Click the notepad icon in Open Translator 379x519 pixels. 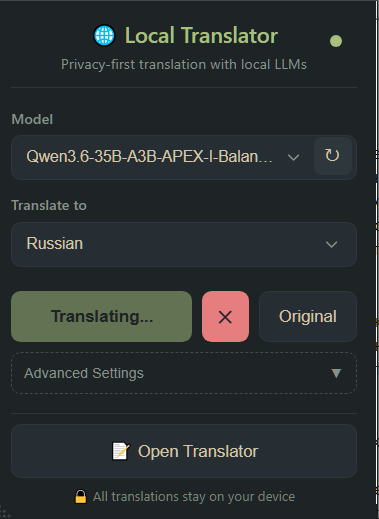pos(121,451)
